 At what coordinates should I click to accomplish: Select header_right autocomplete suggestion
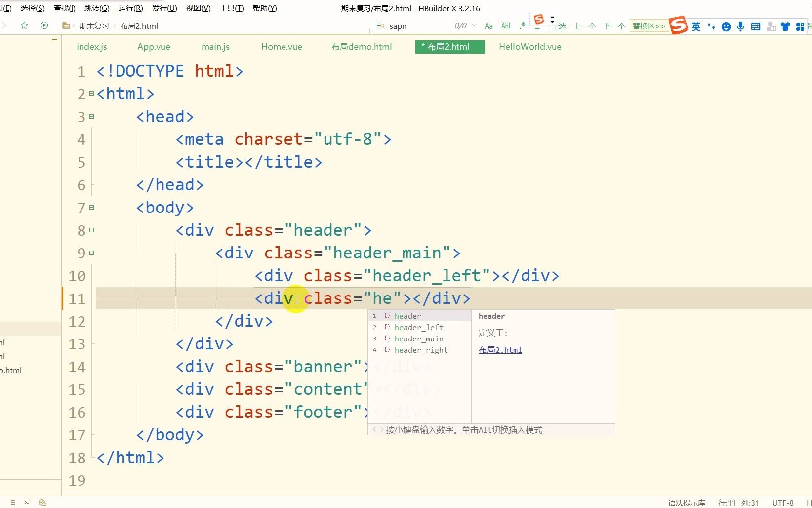pos(419,350)
